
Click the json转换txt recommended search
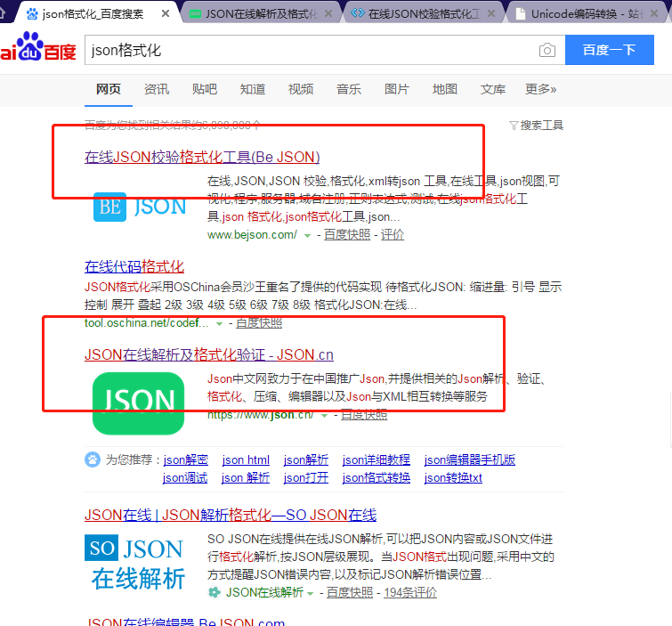pos(453,477)
